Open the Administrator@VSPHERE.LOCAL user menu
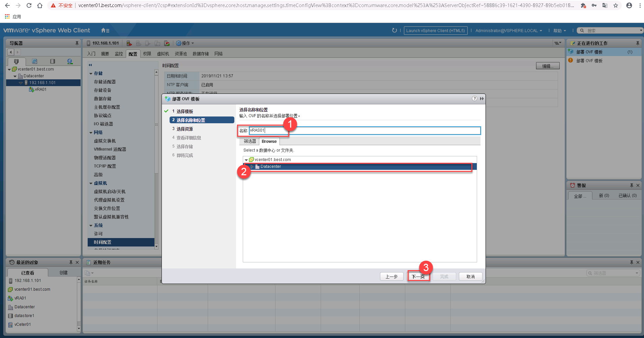Image resolution: width=644 pixels, height=338 pixels. pyautogui.click(x=509, y=30)
